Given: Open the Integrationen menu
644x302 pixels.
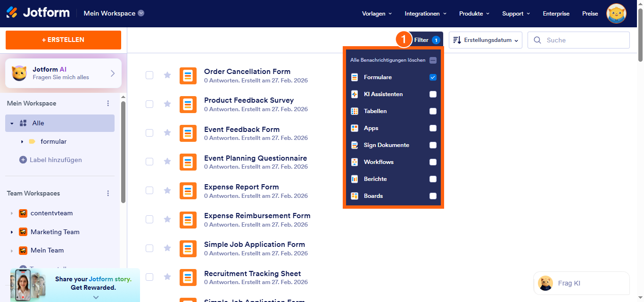Looking at the screenshot, I should pyautogui.click(x=425, y=14).
